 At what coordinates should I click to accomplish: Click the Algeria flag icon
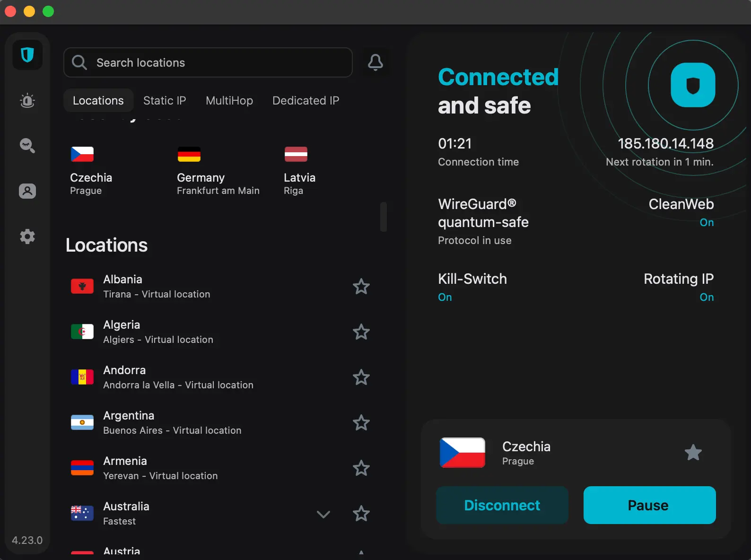82,332
